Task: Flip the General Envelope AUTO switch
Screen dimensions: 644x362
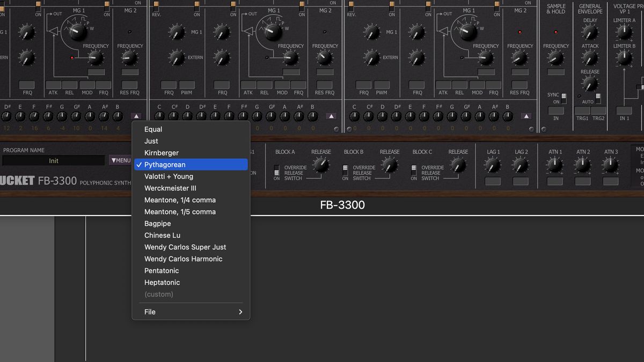Action: pyautogui.click(x=598, y=98)
